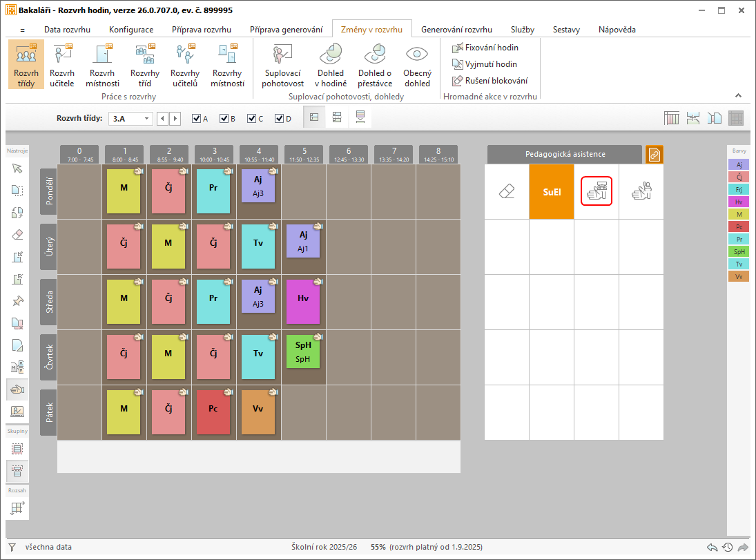756x560 pixels.
Task: Click the undo arrow in status bar
Action: pos(712,547)
